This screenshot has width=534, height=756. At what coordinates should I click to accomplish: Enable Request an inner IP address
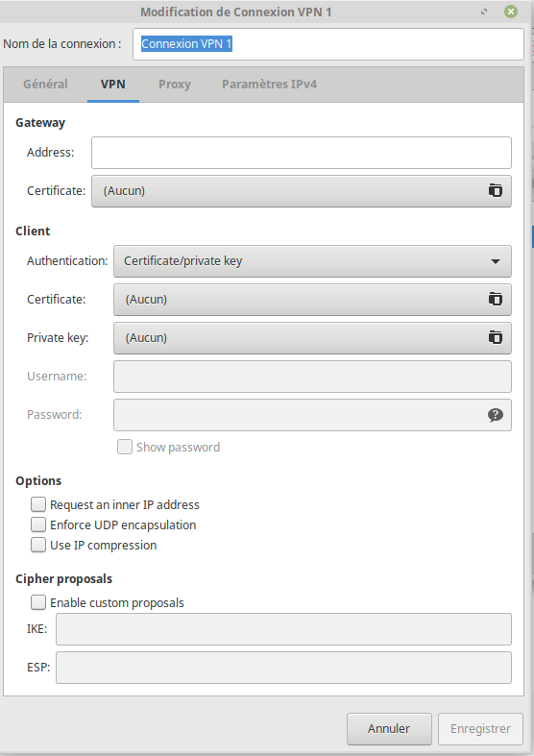point(38,504)
